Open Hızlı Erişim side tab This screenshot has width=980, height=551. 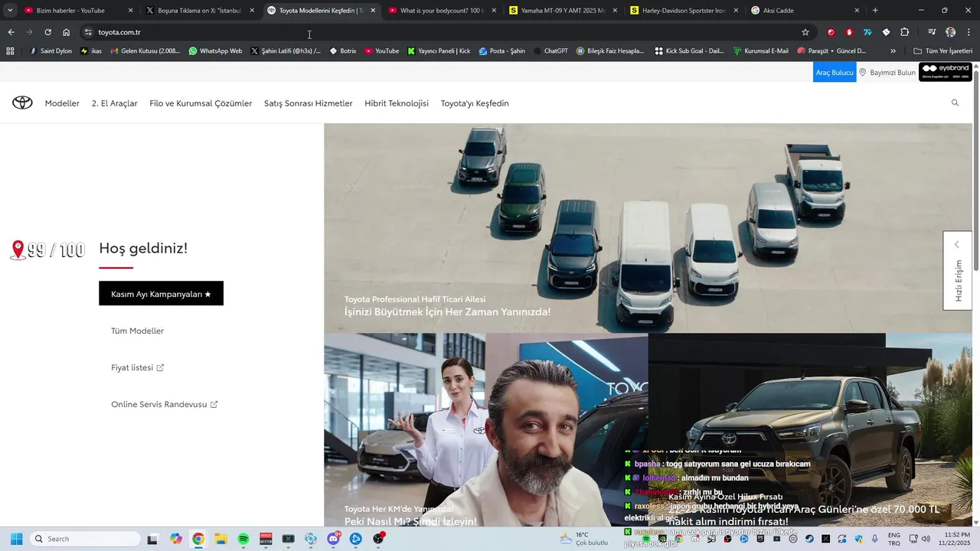(x=958, y=270)
